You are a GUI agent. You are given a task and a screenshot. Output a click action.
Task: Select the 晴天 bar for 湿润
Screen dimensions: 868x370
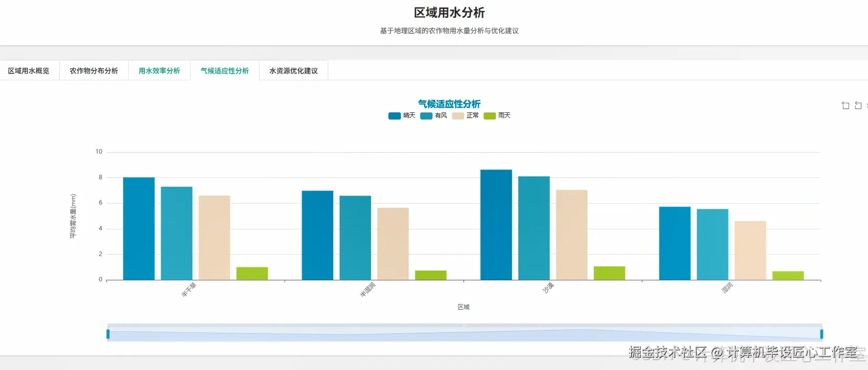click(675, 244)
